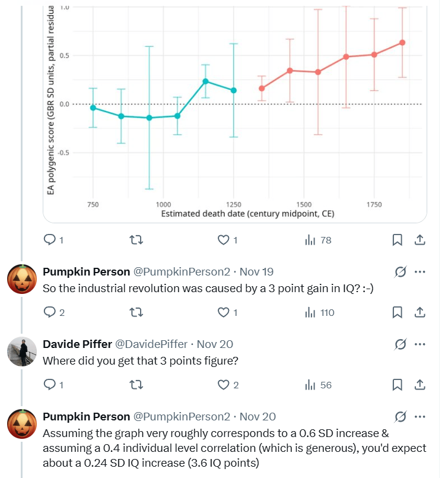Like the chart tweet
The width and height of the screenshot is (448, 478).
coord(223,240)
